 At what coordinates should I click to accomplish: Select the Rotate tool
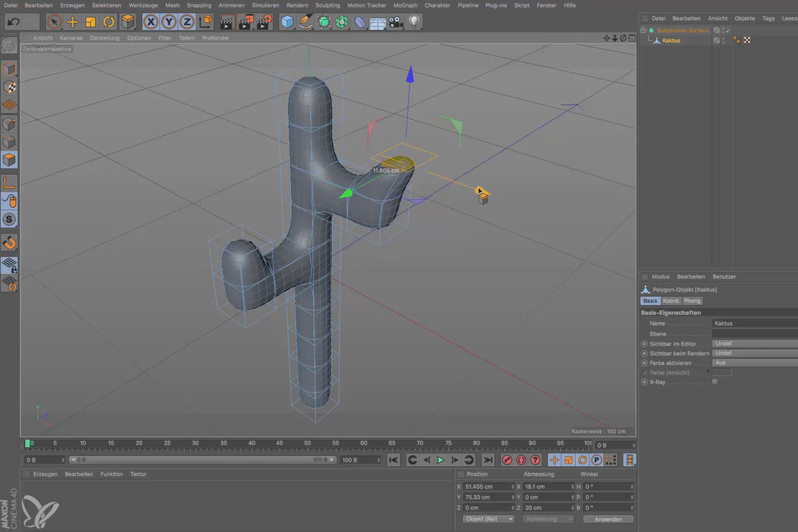109,22
